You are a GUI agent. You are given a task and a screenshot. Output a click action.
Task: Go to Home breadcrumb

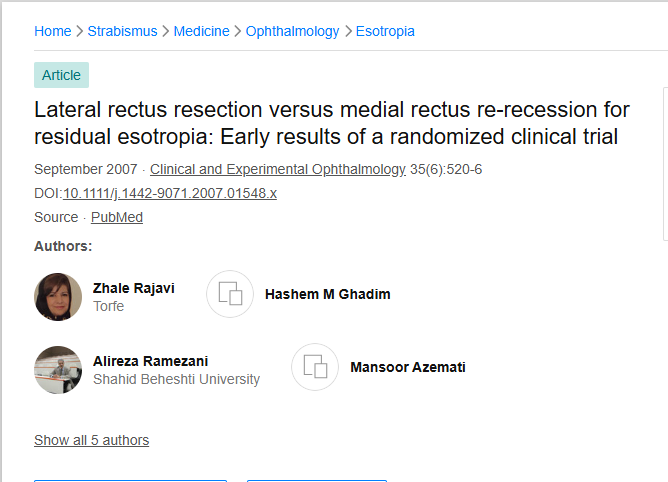point(52,31)
